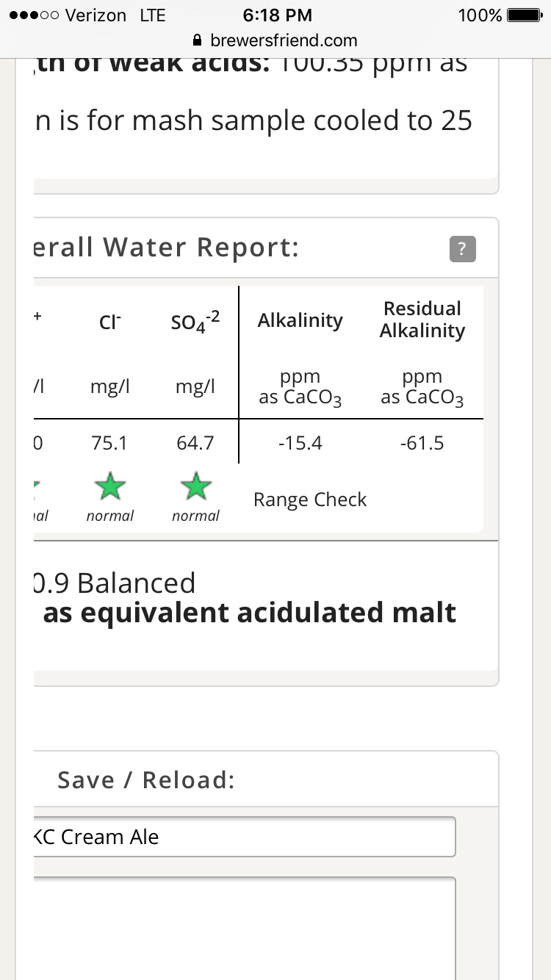This screenshot has height=980, width=551.
Task: Edit the KC Cream Ale name field
Action: (x=244, y=837)
